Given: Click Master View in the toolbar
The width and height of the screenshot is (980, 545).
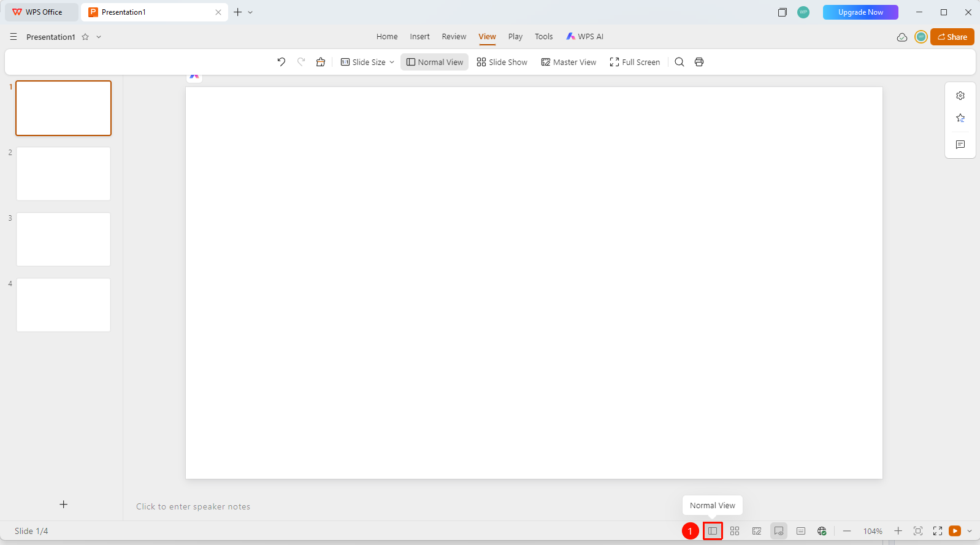Looking at the screenshot, I should tap(568, 62).
